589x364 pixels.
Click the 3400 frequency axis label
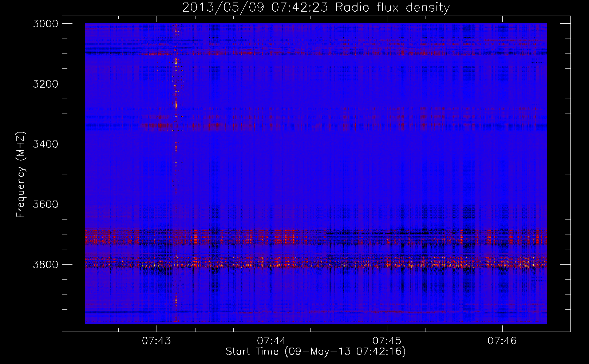pos(46,144)
